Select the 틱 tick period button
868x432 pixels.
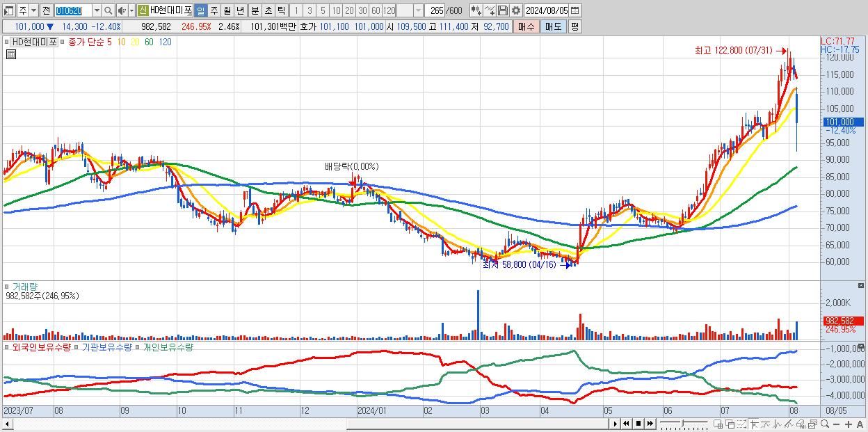coord(281,10)
